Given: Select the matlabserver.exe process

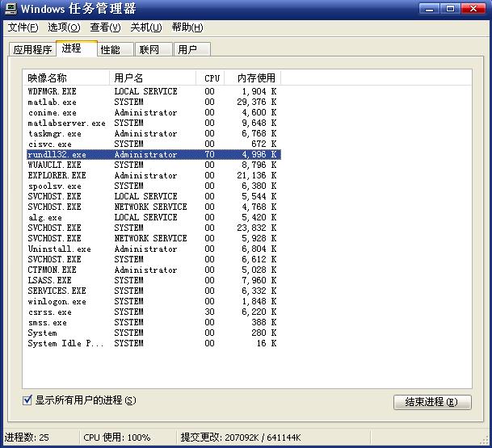Looking at the screenshot, I should tap(153, 123).
